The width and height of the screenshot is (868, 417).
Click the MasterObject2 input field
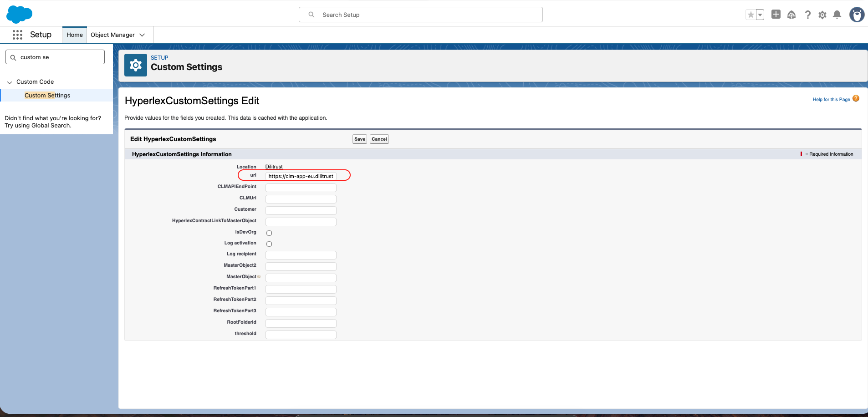301,266
